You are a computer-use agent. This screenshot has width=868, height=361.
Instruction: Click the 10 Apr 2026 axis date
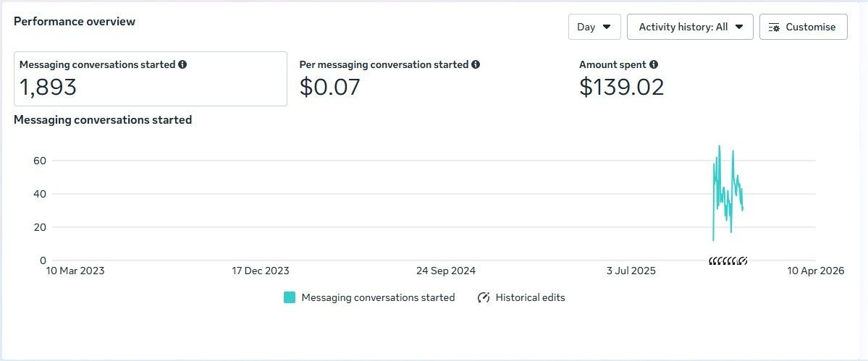(815, 271)
